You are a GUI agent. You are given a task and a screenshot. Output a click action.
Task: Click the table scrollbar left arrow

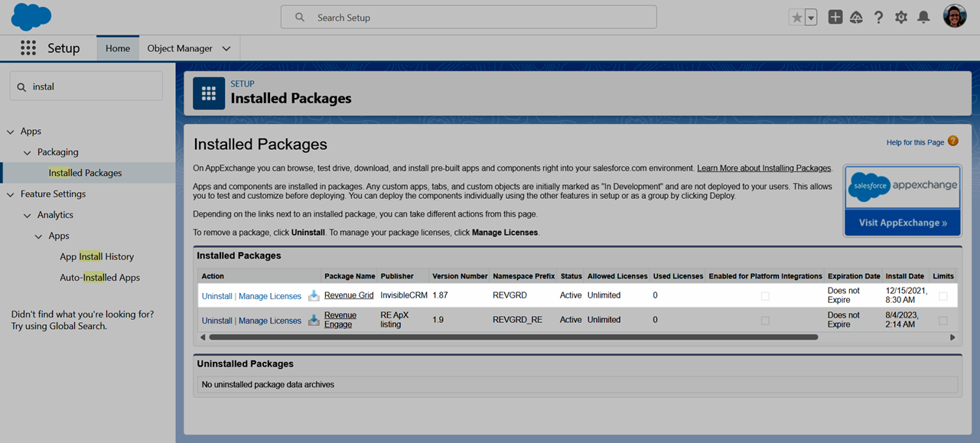[x=203, y=337]
